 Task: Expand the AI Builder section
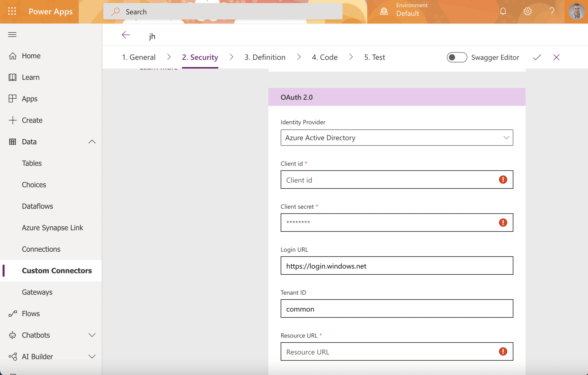tap(92, 356)
